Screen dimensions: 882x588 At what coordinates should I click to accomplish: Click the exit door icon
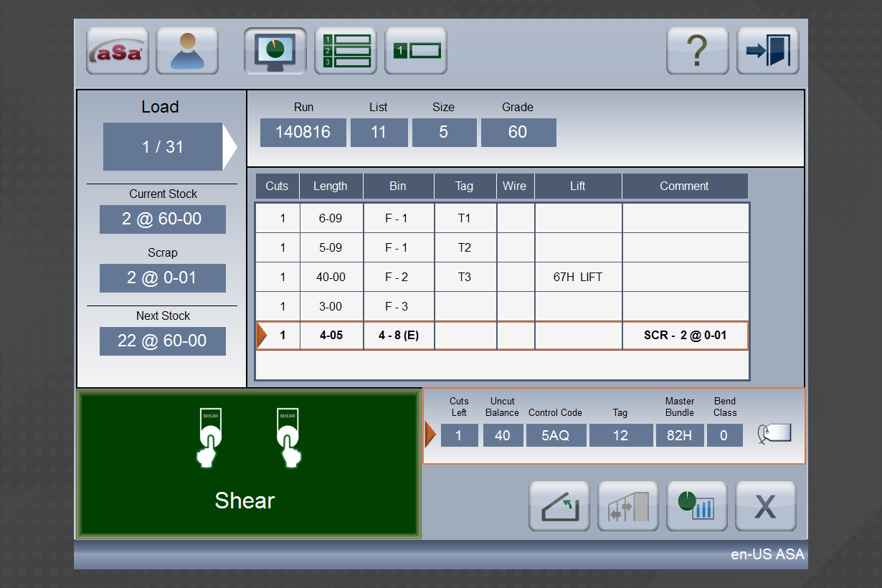pyautogui.click(x=767, y=51)
